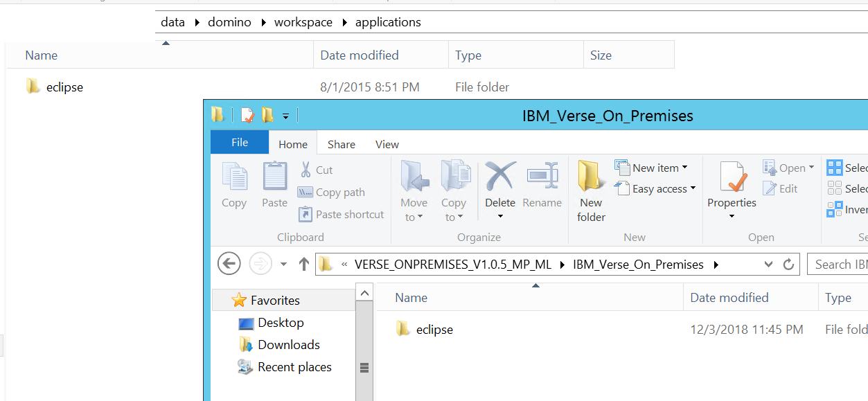Click the data breadcrumb in background window
Image resolution: width=868 pixels, height=401 pixels.
pos(172,22)
